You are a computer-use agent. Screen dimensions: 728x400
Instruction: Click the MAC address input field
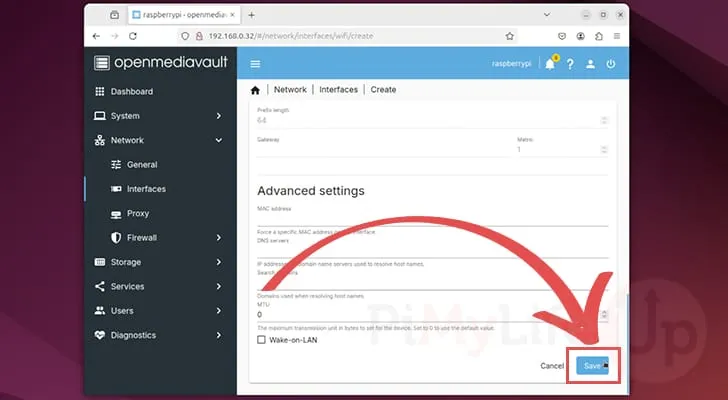pos(432,219)
